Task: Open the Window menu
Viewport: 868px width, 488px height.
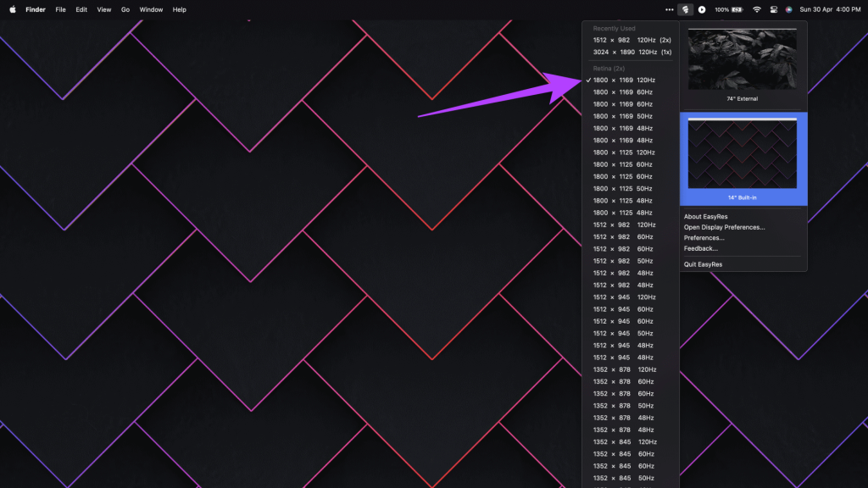Action: [151, 9]
